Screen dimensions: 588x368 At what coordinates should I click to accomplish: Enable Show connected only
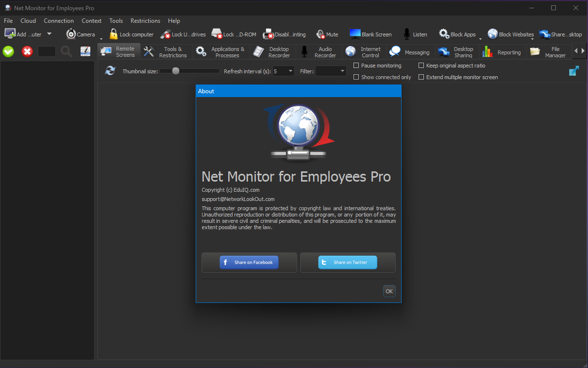click(x=356, y=77)
